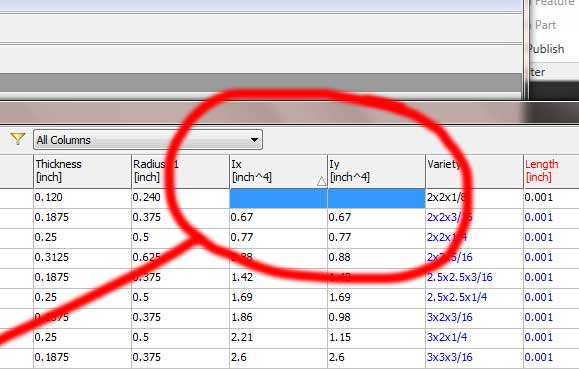The image size is (579, 369).
Task: Select the 2.5x2.5x1/4 variety cell
Action: pyautogui.click(x=474, y=298)
